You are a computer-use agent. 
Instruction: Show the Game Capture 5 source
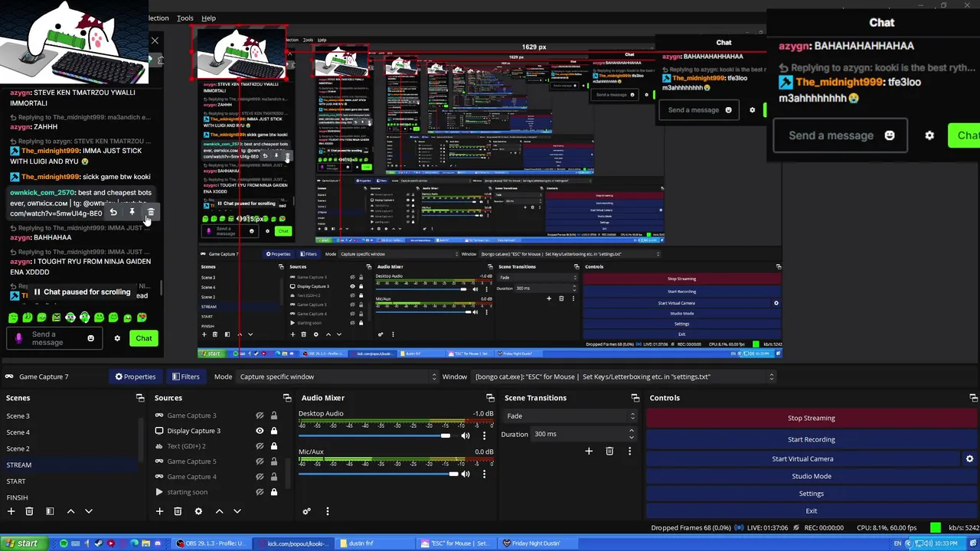[x=260, y=461]
